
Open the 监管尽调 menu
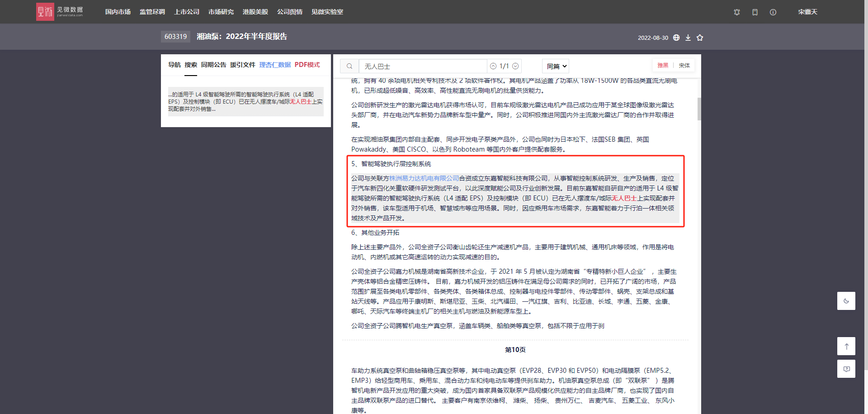click(x=152, y=12)
